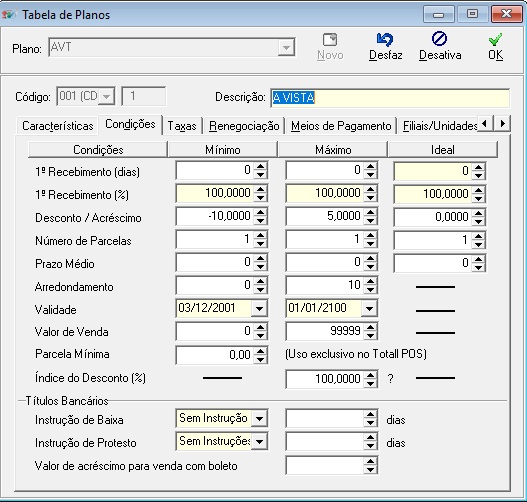This screenshot has height=502, width=527.
Task: Increase Instrução de Baixa dias spinner
Action: point(370,414)
